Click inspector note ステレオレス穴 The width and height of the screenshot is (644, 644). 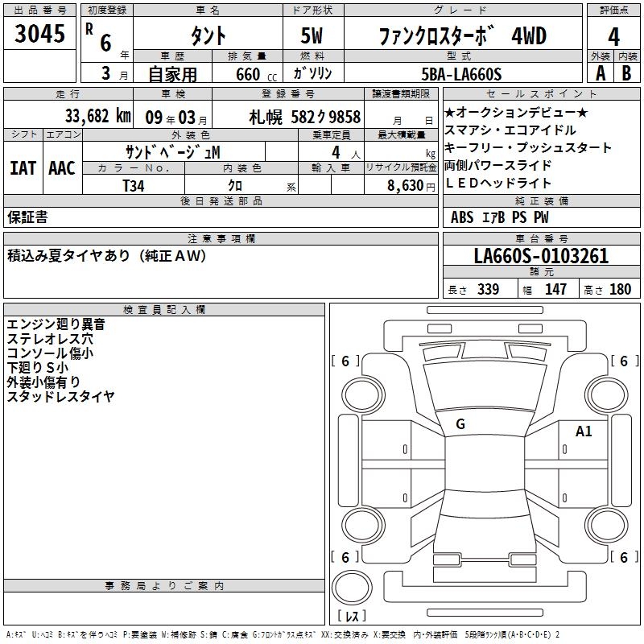(50, 338)
